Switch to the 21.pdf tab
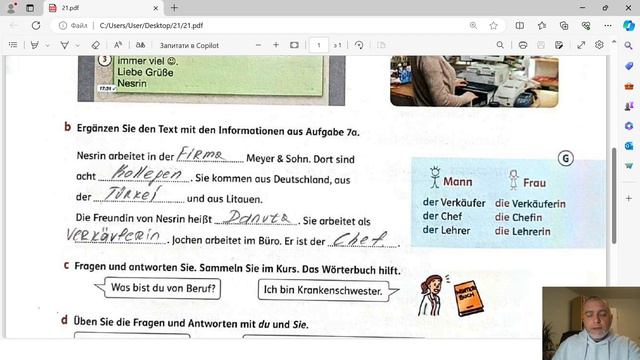This screenshot has height=360, width=640. [x=102, y=8]
